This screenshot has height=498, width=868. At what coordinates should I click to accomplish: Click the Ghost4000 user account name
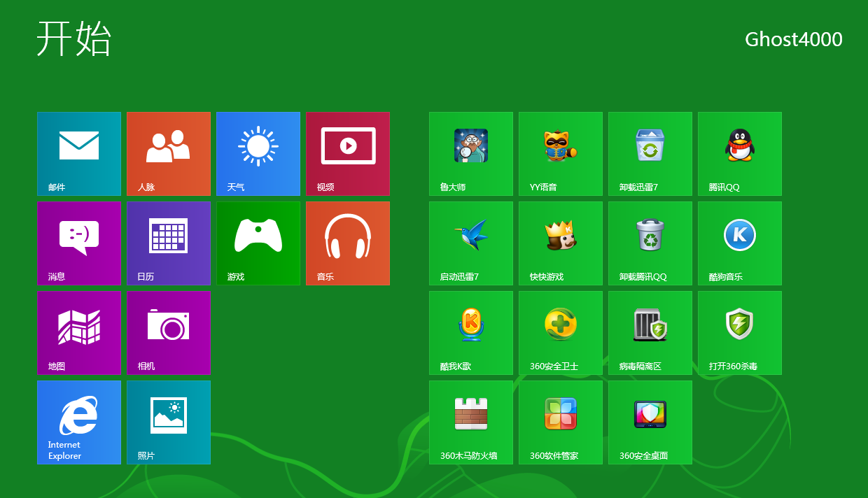point(793,39)
